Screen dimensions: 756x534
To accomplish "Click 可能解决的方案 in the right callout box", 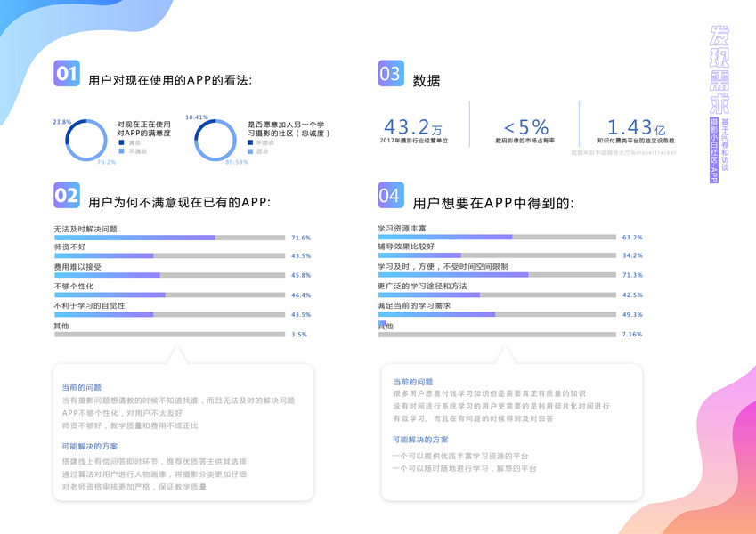I will tap(420, 440).
